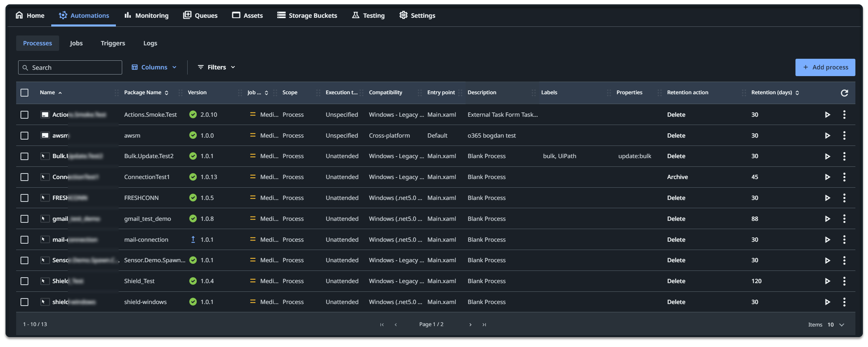Image resolution: width=868 pixels, height=347 pixels.
Task: Open more actions for awsm row
Action: point(844,136)
